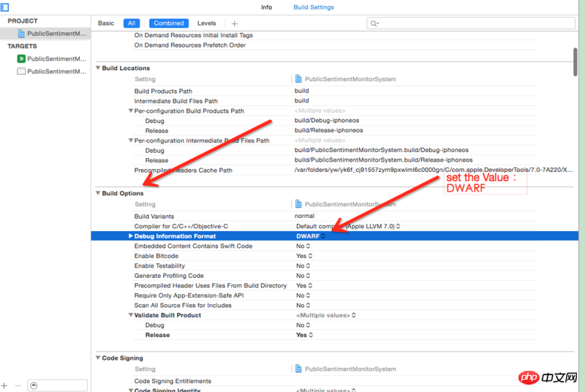Collapse the Code Signing section

click(x=98, y=358)
